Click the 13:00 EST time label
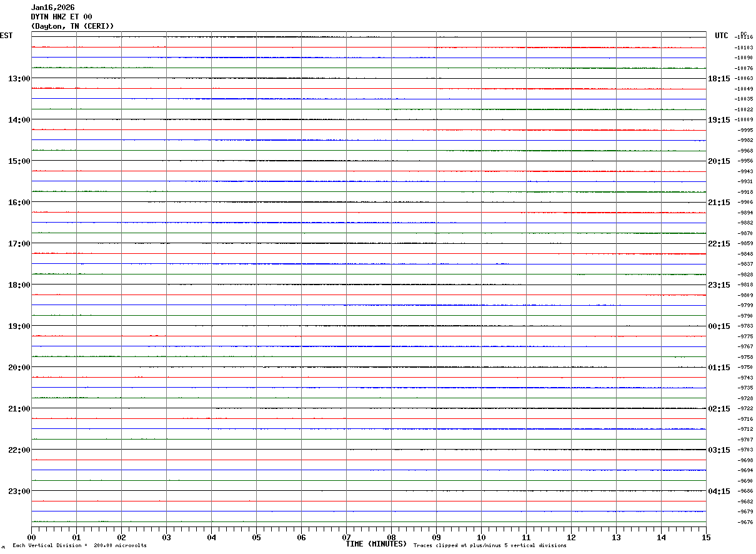 coord(19,78)
